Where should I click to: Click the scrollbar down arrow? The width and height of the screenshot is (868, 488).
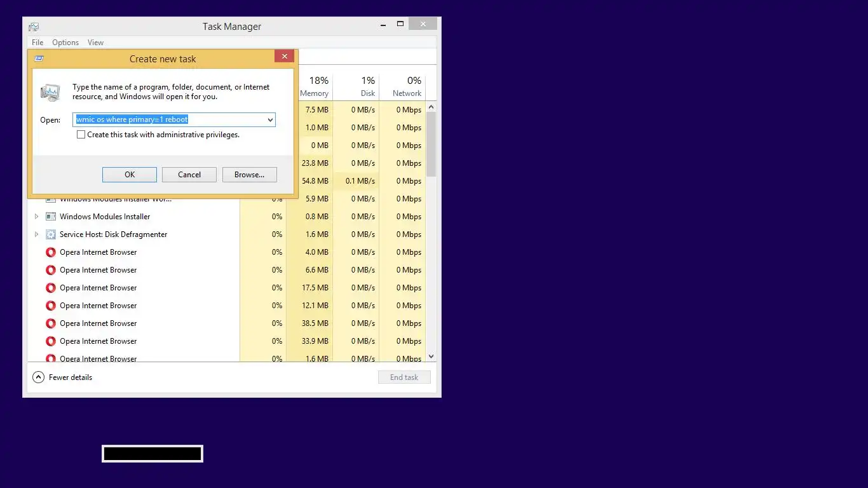tap(431, 356)
